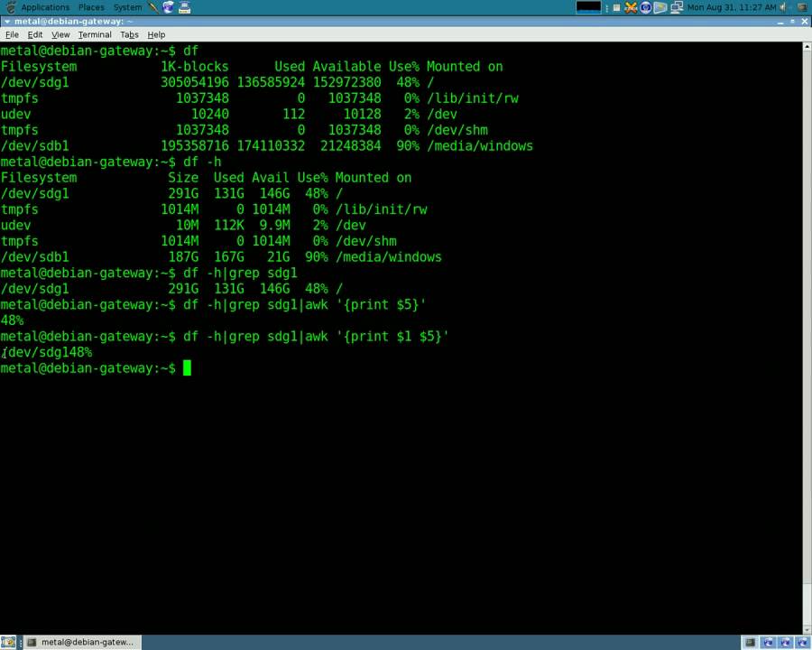
Task: Click the '21248384' available value
Action: pos(351,146)
